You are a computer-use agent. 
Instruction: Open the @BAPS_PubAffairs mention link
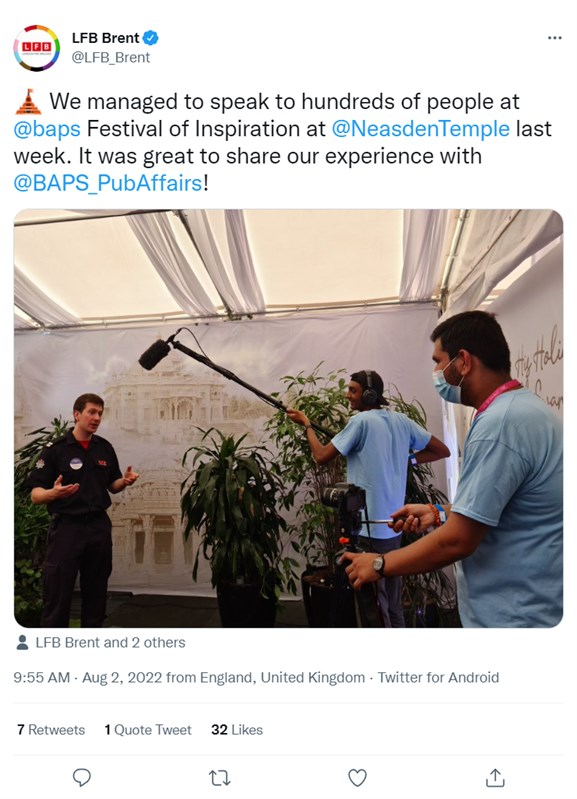(x=108, y=183)
